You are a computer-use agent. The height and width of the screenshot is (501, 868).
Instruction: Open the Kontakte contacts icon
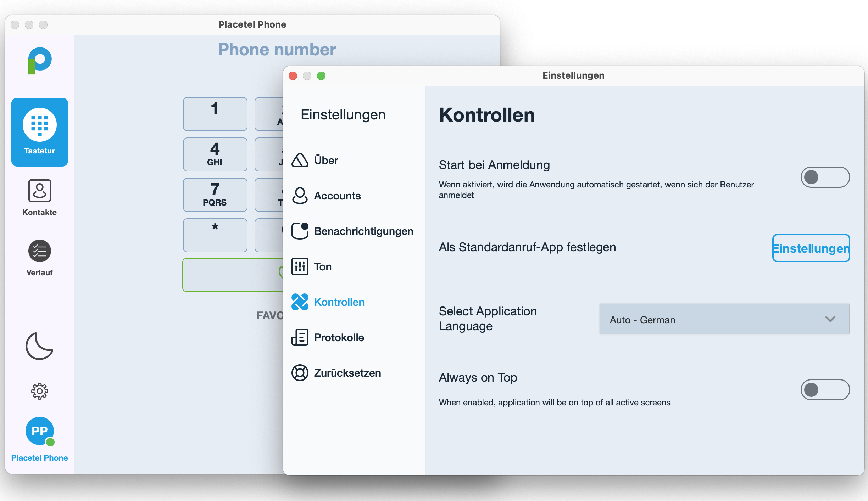pos(39,191)
